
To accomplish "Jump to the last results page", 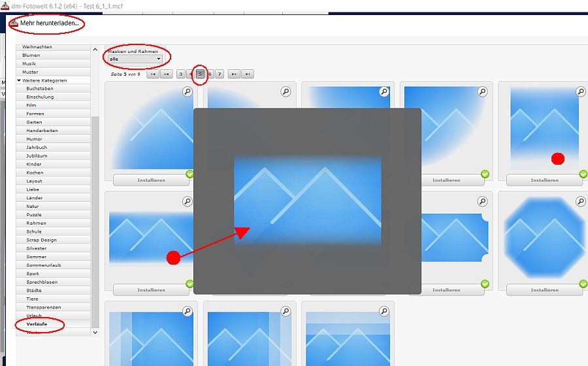I will pos(248,75).
